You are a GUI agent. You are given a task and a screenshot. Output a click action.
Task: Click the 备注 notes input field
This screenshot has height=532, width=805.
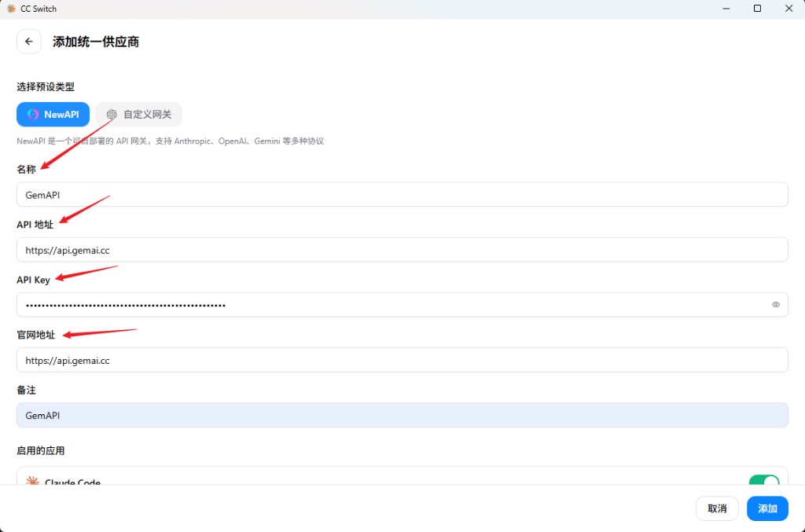402,416
